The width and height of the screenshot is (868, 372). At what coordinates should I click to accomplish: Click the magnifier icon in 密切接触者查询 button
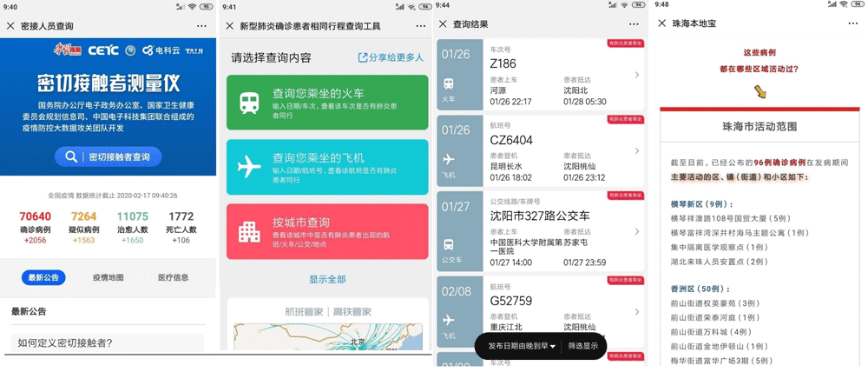71,157
